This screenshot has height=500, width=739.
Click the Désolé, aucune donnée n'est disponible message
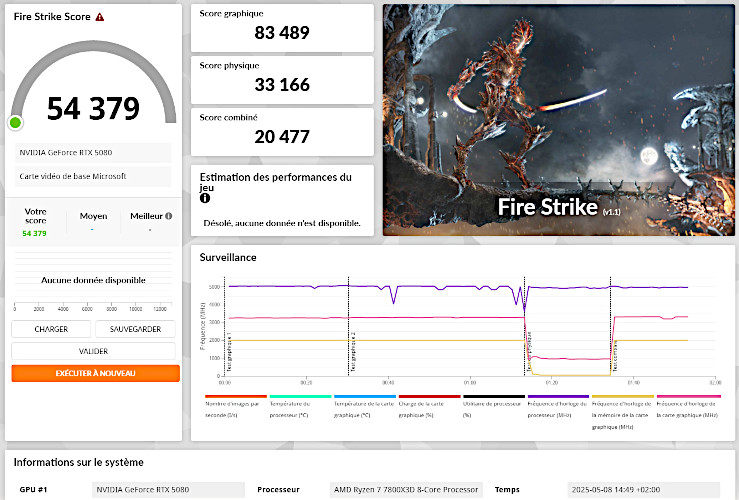282,223
